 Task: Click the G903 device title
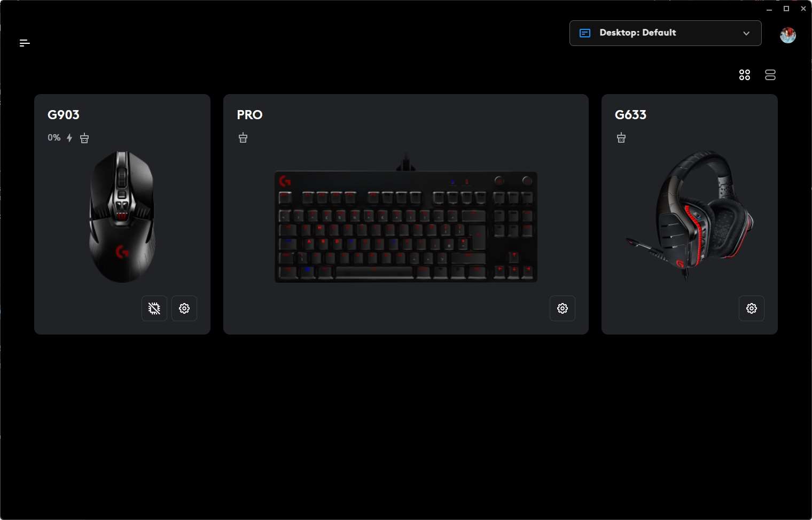point(64,115)
